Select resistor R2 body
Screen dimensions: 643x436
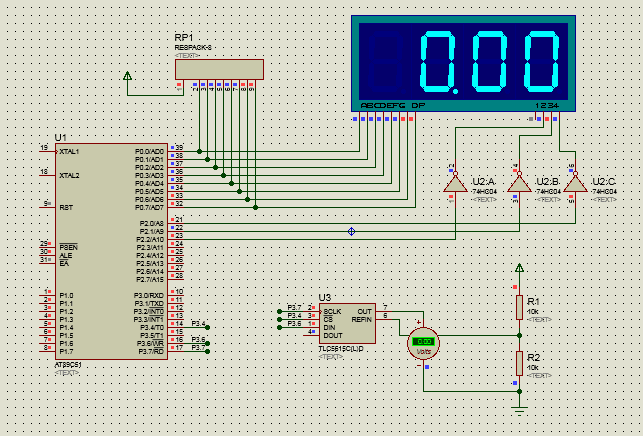pos(519,363)
